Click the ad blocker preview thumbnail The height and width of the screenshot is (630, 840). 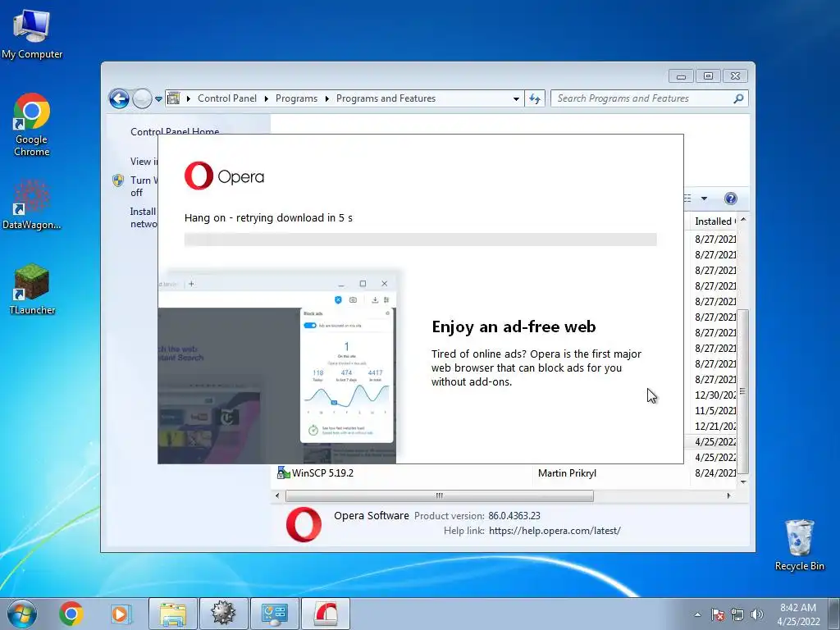coord(279,368)
